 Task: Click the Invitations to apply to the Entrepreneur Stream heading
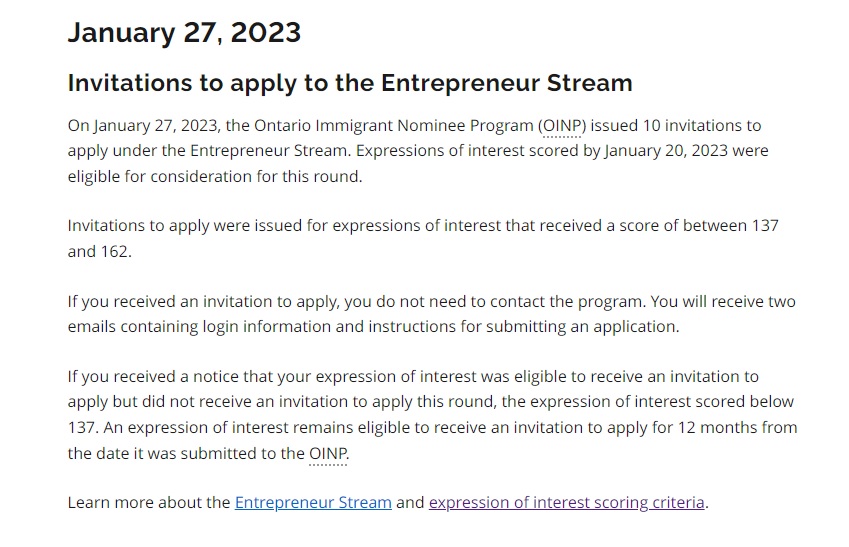(x=350, y=83)
